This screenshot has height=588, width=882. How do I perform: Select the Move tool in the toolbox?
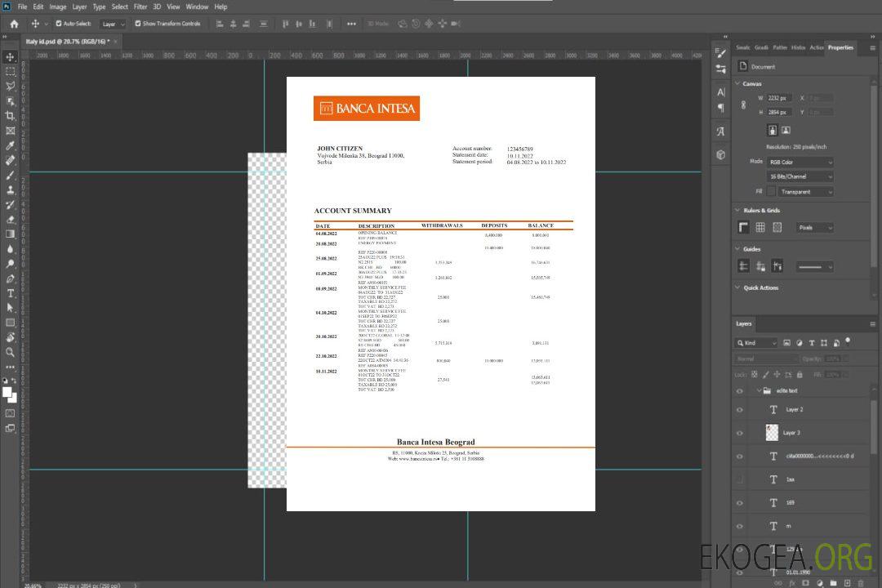coord(10,57)
